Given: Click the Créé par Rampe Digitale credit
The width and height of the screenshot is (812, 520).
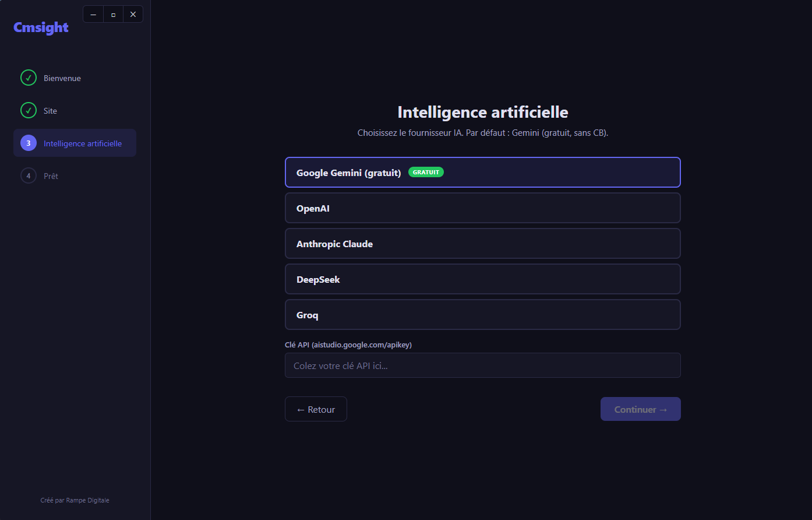Looking at the screenshot, I should point(75,500).
